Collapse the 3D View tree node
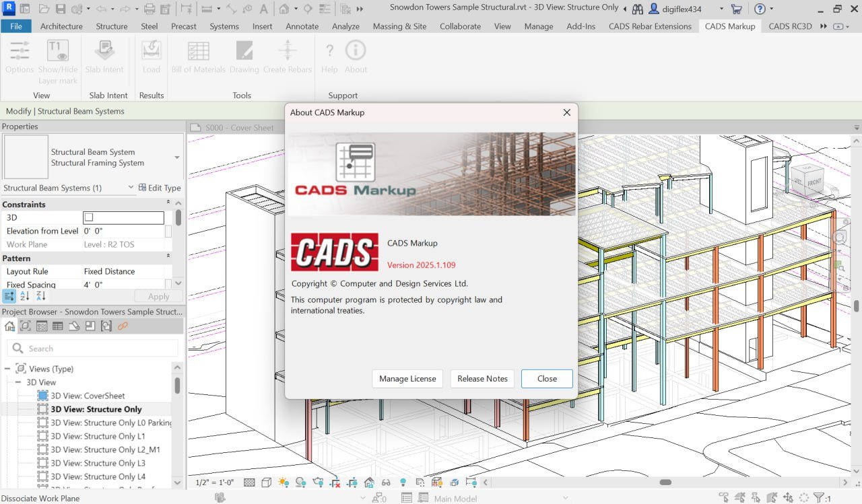 click(x=18, y=382)
